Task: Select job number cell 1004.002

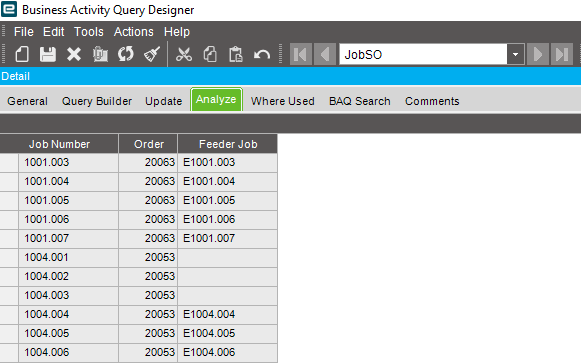Action: pos(69,276)
